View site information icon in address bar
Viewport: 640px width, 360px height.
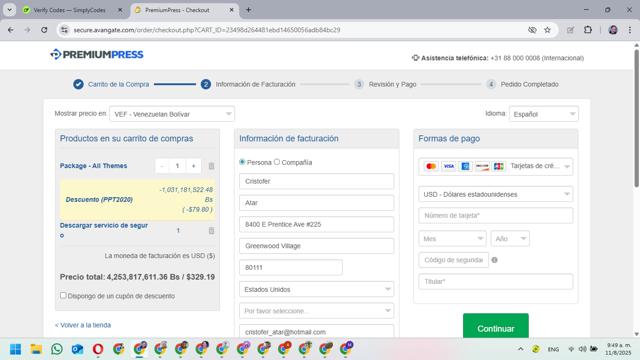point(64,30)
